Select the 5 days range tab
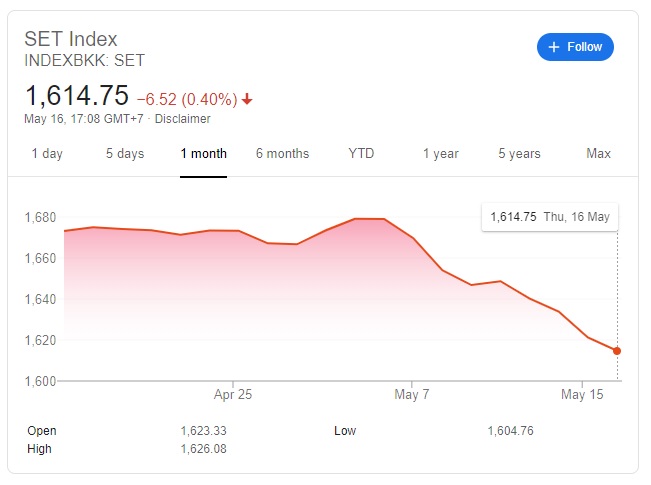This screenshot has height=485, width=651. coord(125,154)
